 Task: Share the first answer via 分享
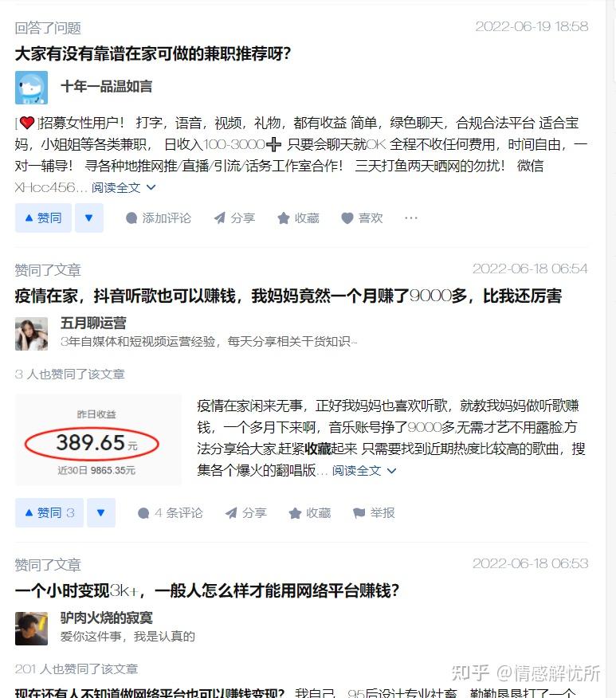(x=234, y=218)
